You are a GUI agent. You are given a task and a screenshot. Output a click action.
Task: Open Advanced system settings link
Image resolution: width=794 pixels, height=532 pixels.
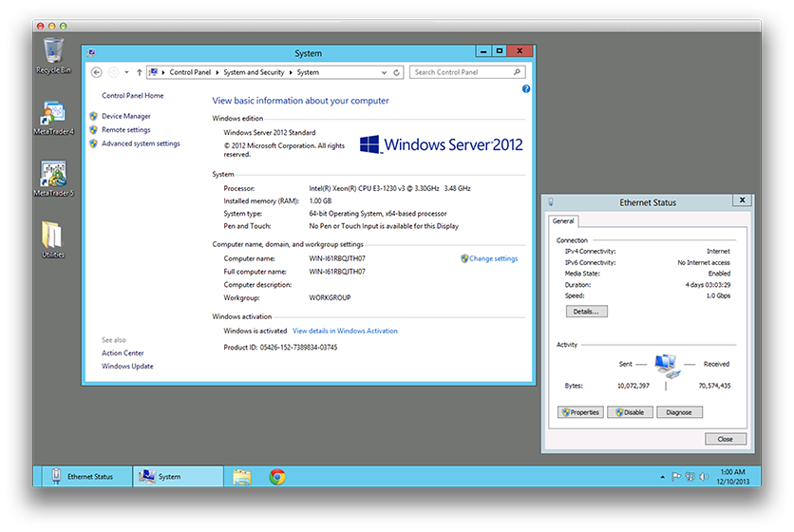coord(141,143)
